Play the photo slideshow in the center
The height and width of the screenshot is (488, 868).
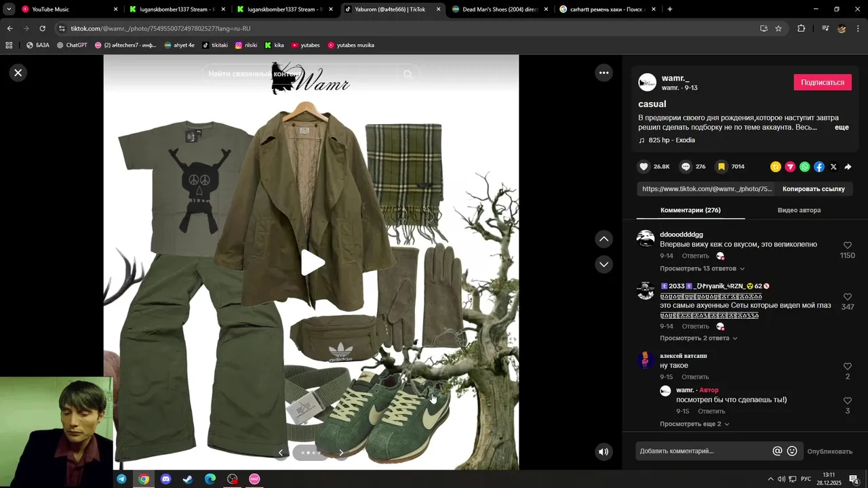pos(313,263)
